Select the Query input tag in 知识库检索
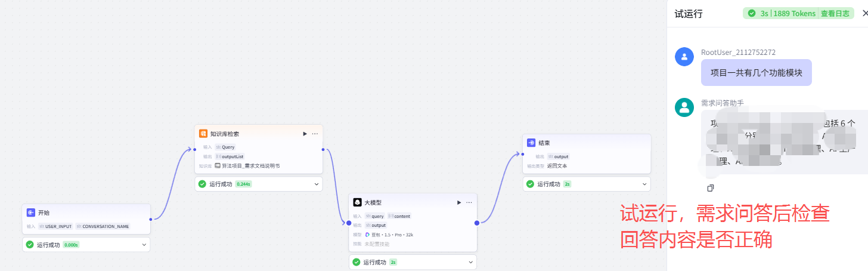Image resolution: width=868 pixels, height=271 pixels. [225, 147]
